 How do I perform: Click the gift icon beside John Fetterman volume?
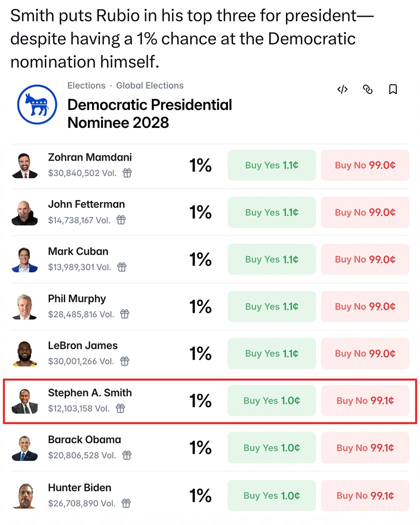point(121,220)
